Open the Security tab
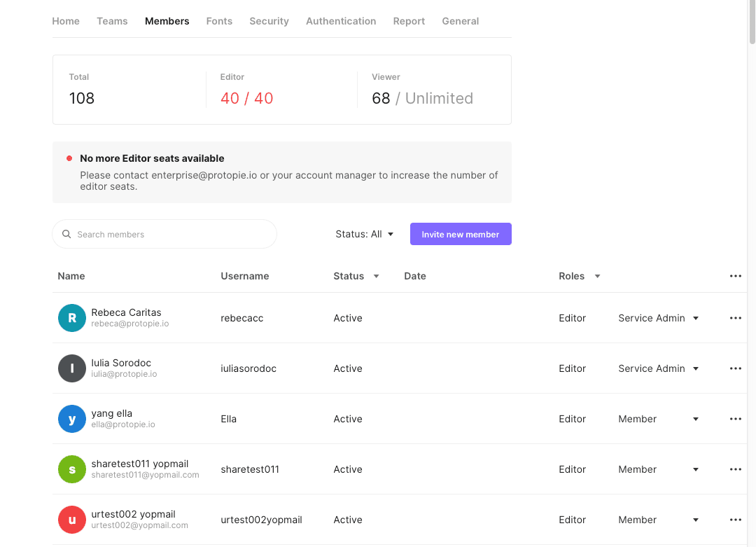 point(269,21)
